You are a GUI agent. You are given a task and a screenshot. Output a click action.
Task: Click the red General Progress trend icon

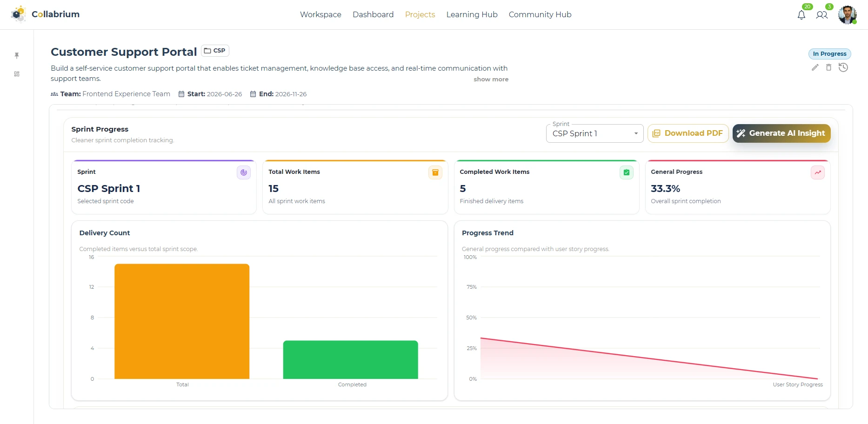pyautogui.click(x=818, y=172)
